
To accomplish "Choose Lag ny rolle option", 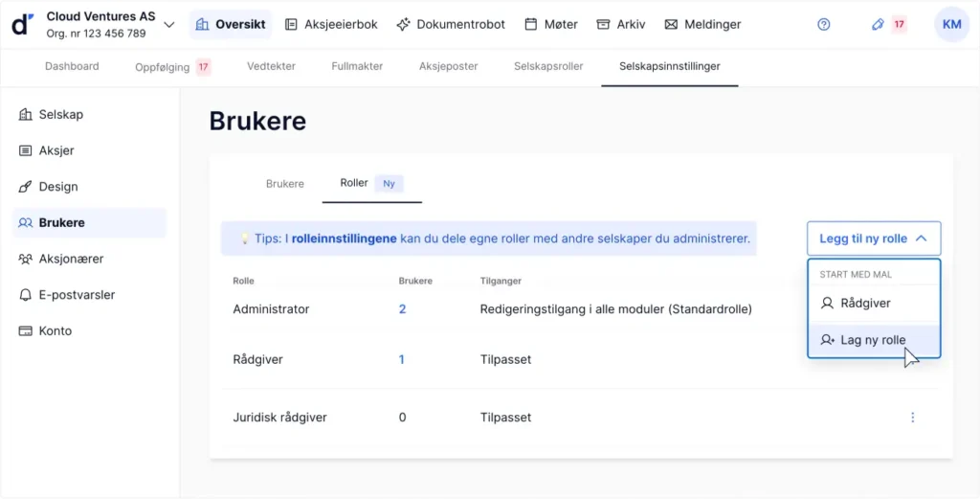I will tap(872, 340).
